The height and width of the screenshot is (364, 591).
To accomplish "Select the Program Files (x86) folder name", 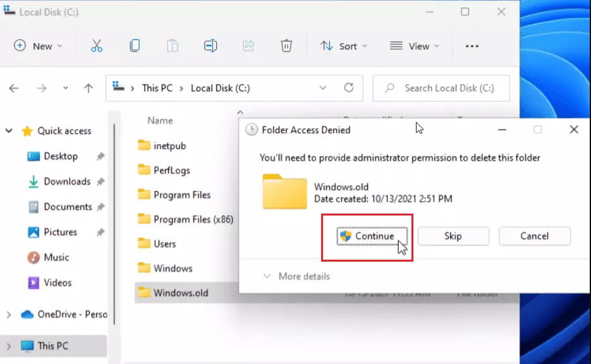I will (193, 219).
